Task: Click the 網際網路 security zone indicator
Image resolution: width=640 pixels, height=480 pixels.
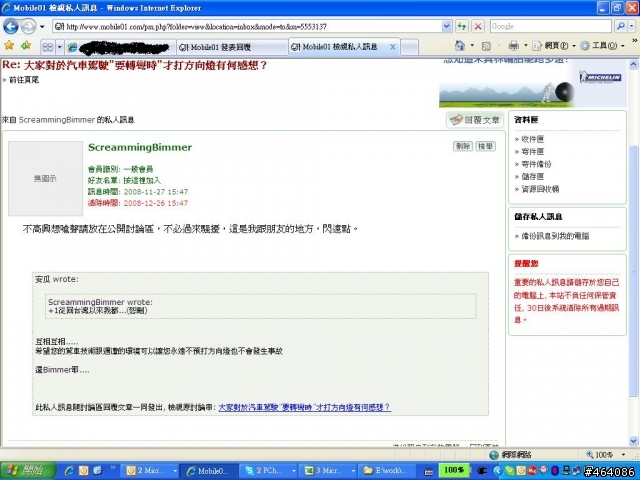Action: (x=510, y=455)
